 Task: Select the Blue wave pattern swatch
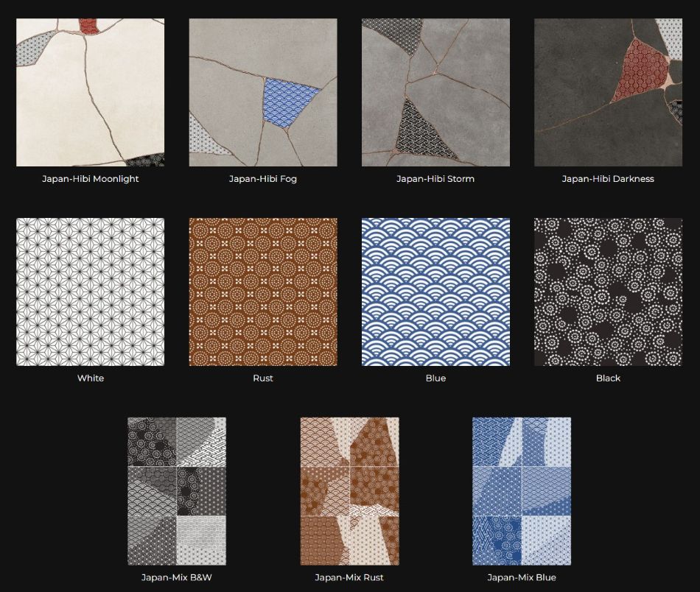[x=435, y=292]
